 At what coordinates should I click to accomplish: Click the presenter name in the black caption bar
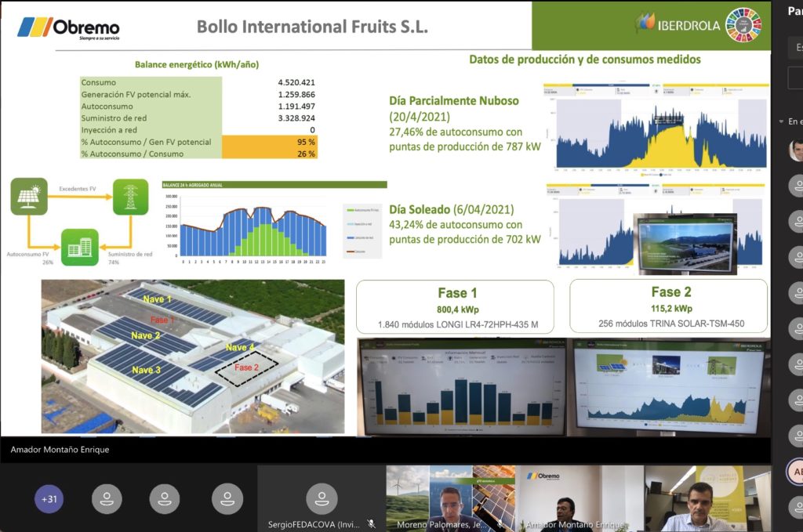[x=60, y=450]
